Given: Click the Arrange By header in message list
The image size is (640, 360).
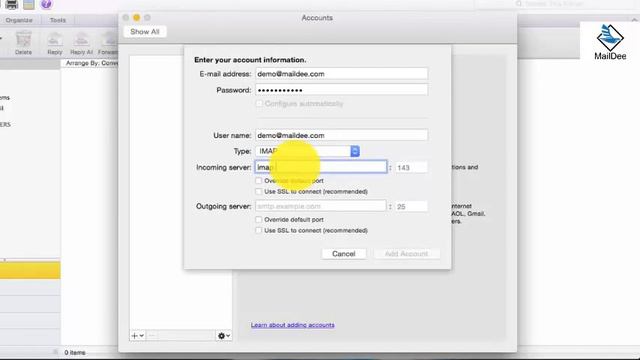Looking at the screenshot, I should click(91, 63).
